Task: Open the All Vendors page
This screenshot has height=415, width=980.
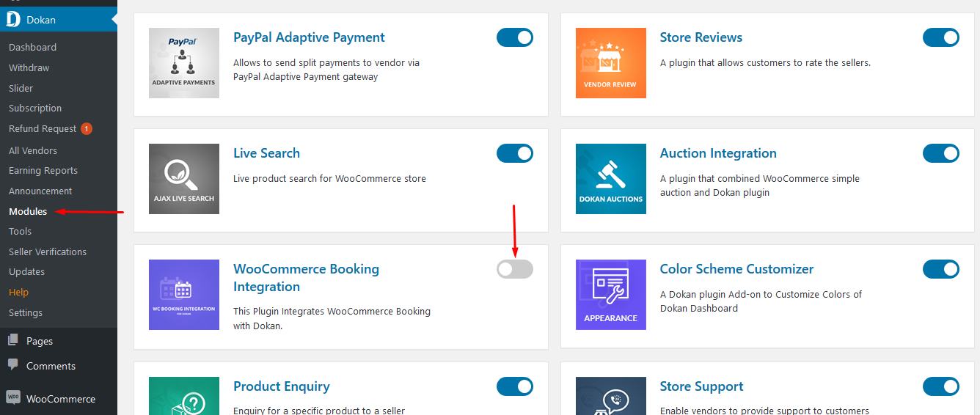Action: click(33, 150)
